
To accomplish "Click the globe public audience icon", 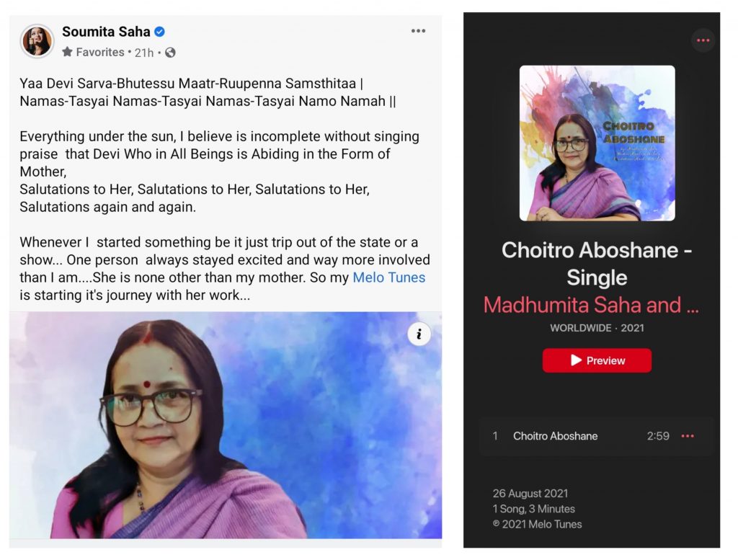I will click(170, 53).
